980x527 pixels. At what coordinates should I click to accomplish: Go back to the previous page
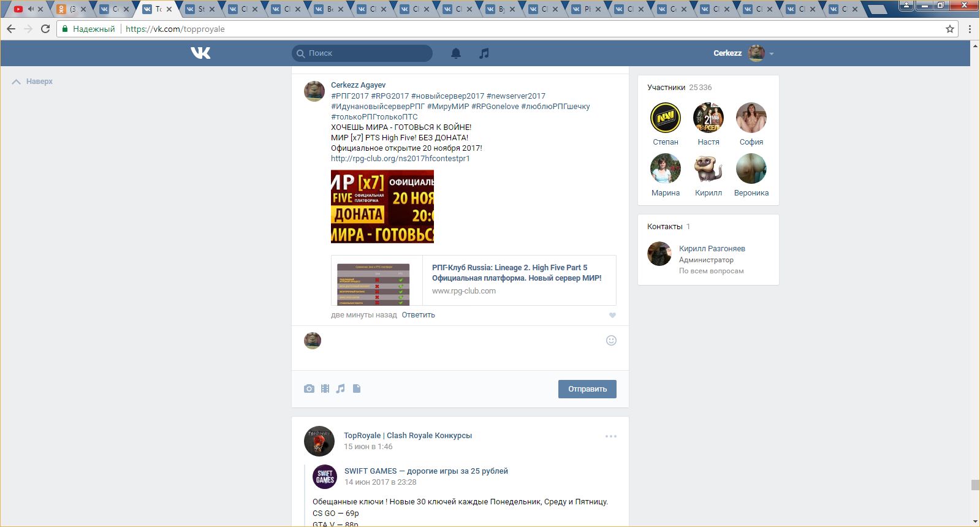click(x=11, y=29)
